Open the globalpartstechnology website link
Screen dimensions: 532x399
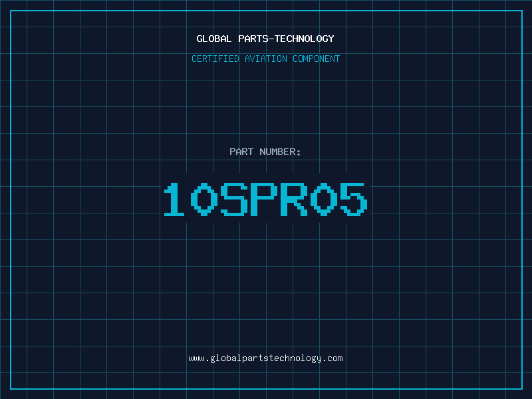click(x=265, y=358)
